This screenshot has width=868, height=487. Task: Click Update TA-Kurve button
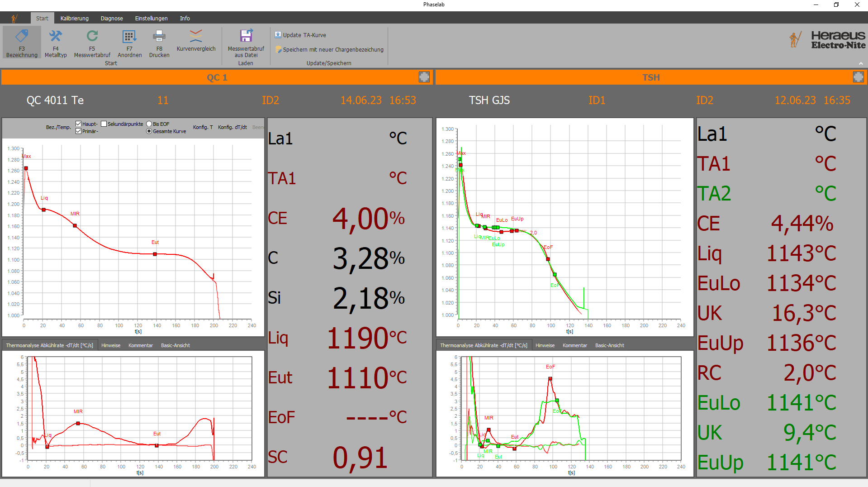pyautogui.click(x=300, y=35)
